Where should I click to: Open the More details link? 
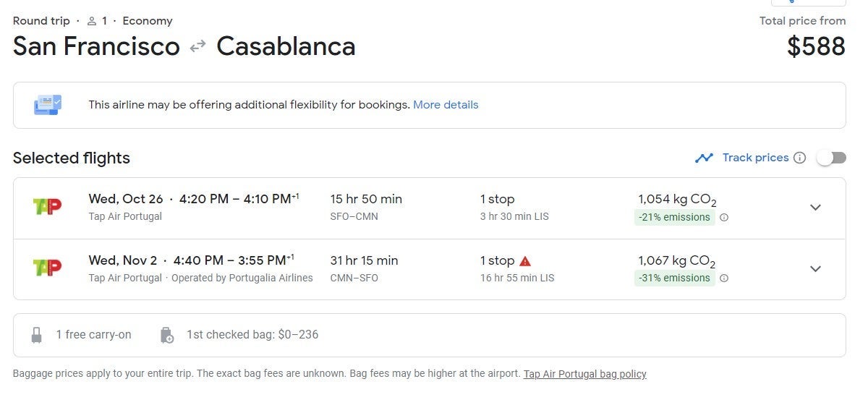pyautogui.click(x=446, y=105)
